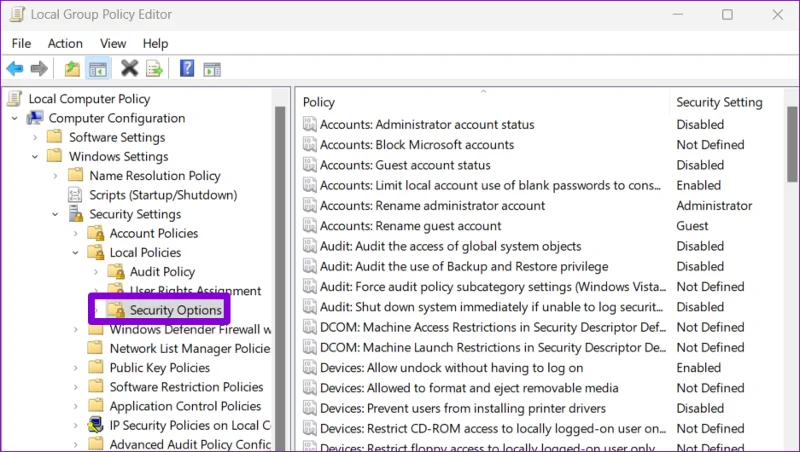Open the Help menu
The image size is (800, 452).
point(155,43)
